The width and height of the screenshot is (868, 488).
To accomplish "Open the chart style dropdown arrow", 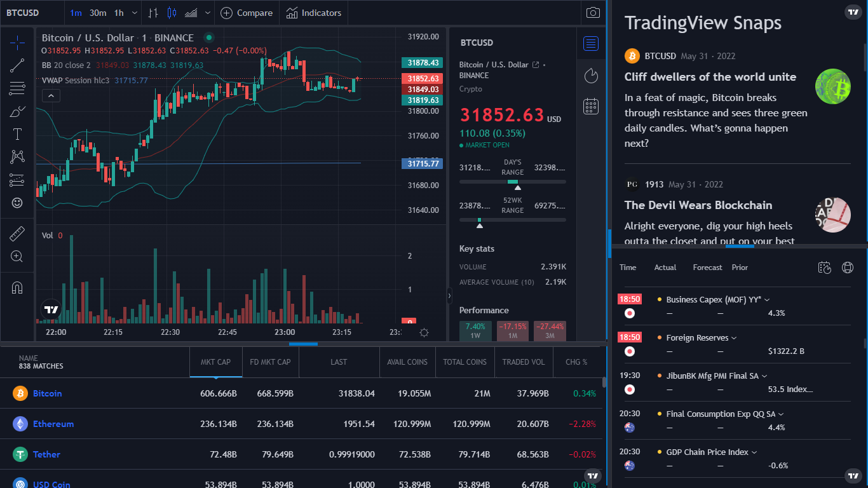I will [x=208, y=13].
